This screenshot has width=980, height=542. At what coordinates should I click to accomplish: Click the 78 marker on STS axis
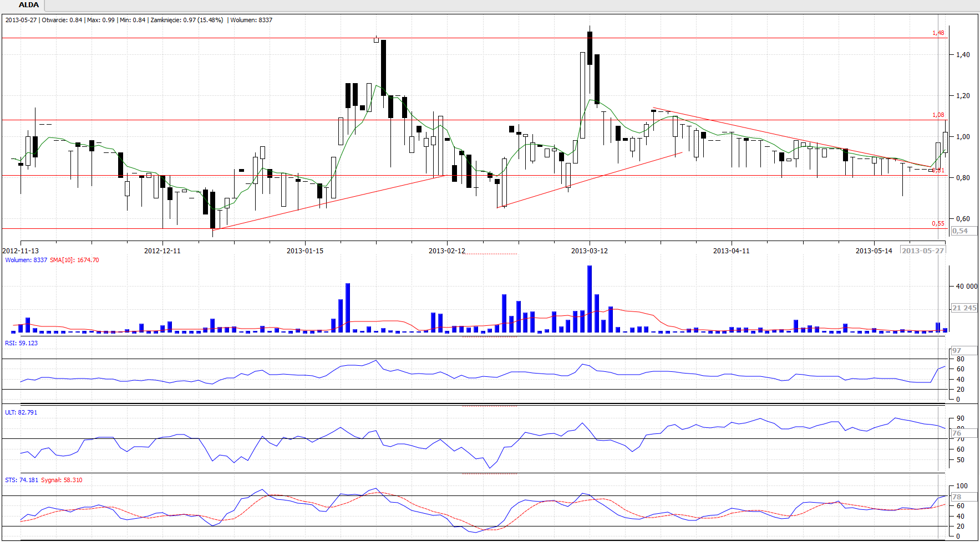957,497
